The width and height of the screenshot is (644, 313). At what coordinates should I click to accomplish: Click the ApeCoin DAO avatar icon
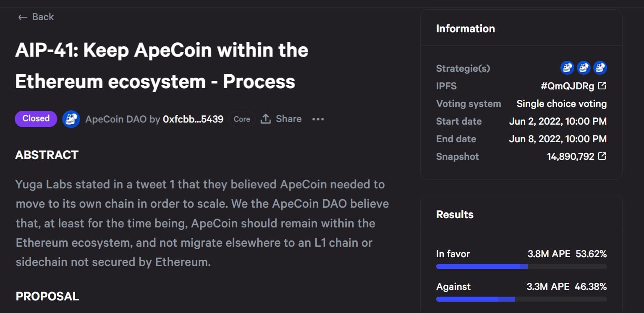tap(71, 119)
